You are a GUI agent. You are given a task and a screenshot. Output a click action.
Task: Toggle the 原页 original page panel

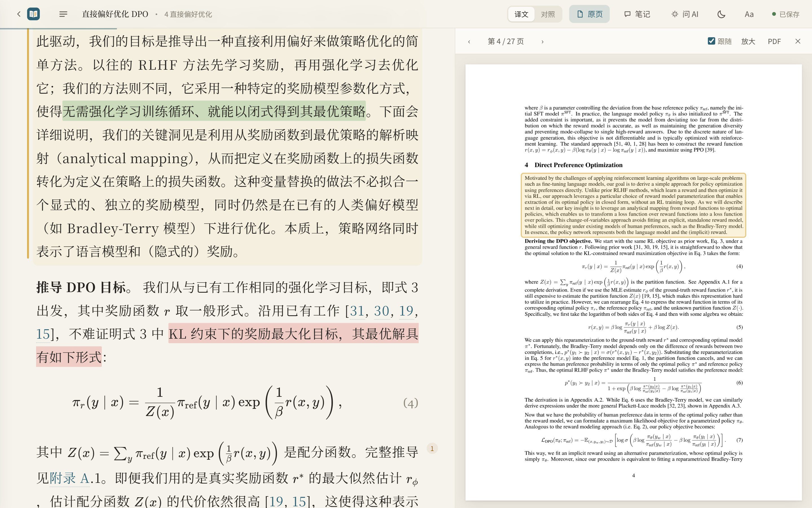(589, 14)
